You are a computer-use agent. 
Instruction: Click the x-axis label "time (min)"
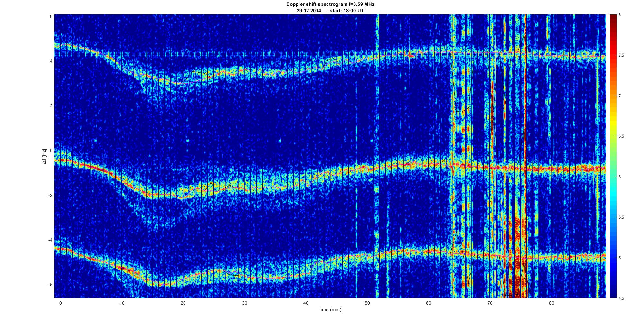tap(330, 310)
